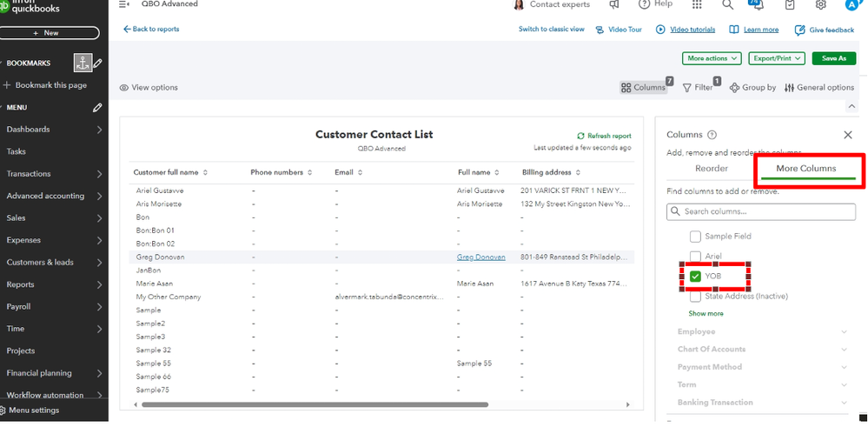
Task: Click the Search columns input field
Action: click(761, 211)
